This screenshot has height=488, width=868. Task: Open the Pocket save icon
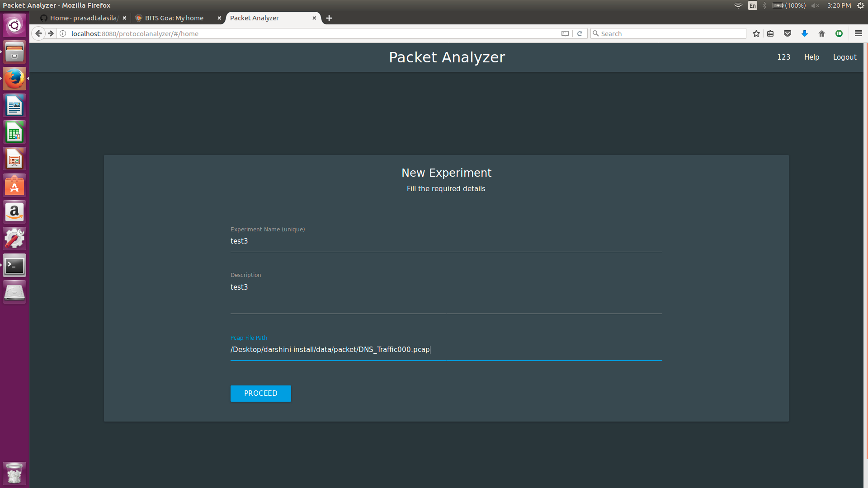788,33
